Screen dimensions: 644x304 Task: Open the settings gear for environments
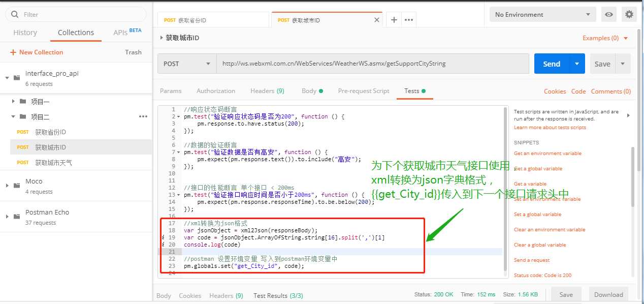629,14
